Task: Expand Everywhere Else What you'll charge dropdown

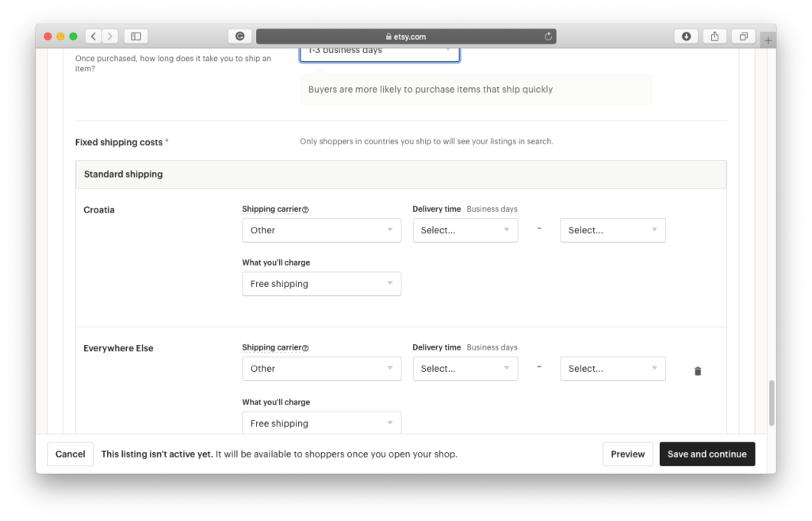Action: point(321,423)
